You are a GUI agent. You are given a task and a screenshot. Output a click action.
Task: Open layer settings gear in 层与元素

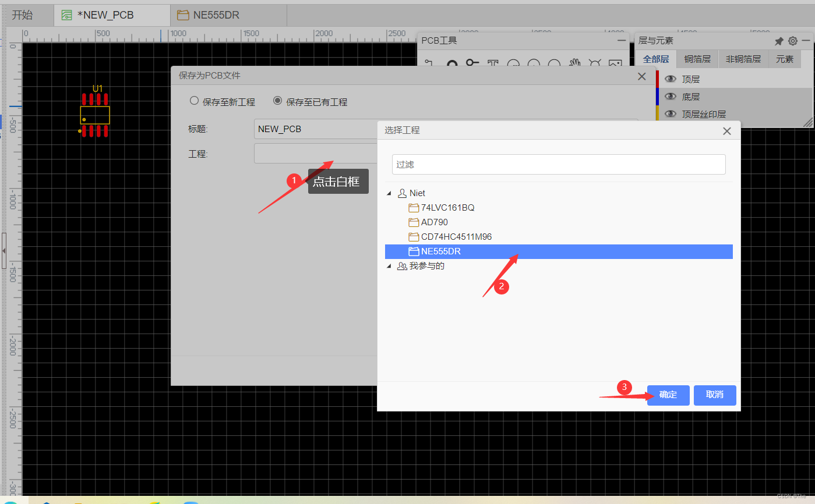point(792,41)
